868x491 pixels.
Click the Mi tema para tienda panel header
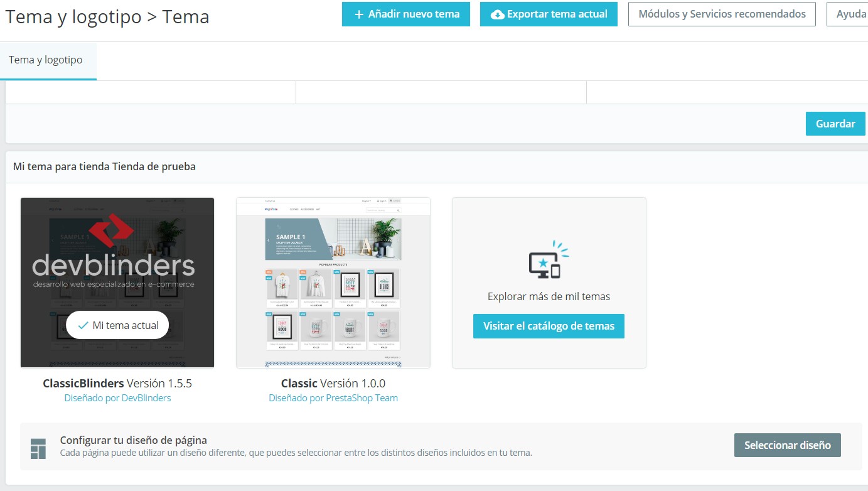tap(104, 166)
